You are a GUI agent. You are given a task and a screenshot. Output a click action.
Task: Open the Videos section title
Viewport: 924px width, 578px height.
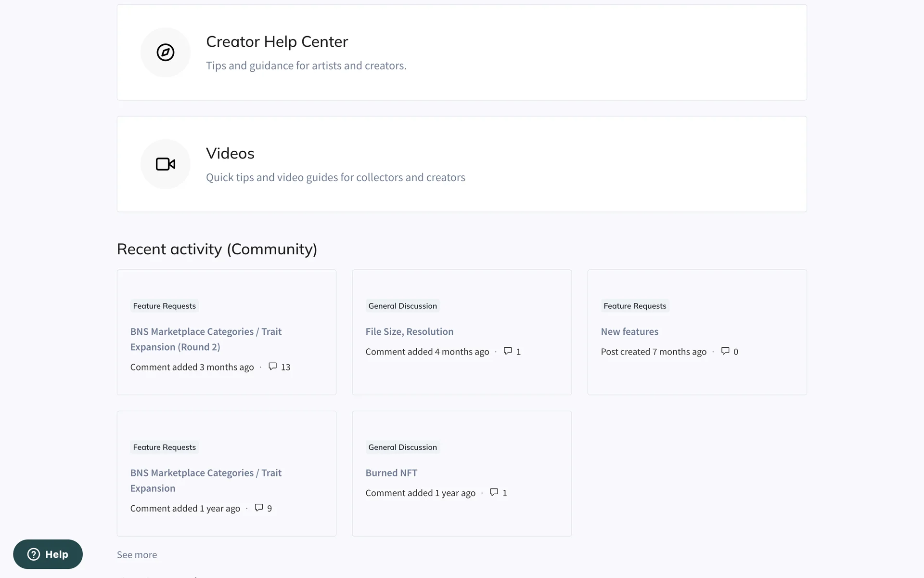coord(230,154)
